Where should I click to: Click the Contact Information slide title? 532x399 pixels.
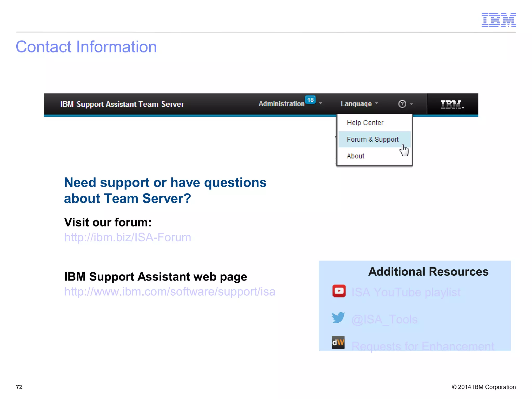86,47
